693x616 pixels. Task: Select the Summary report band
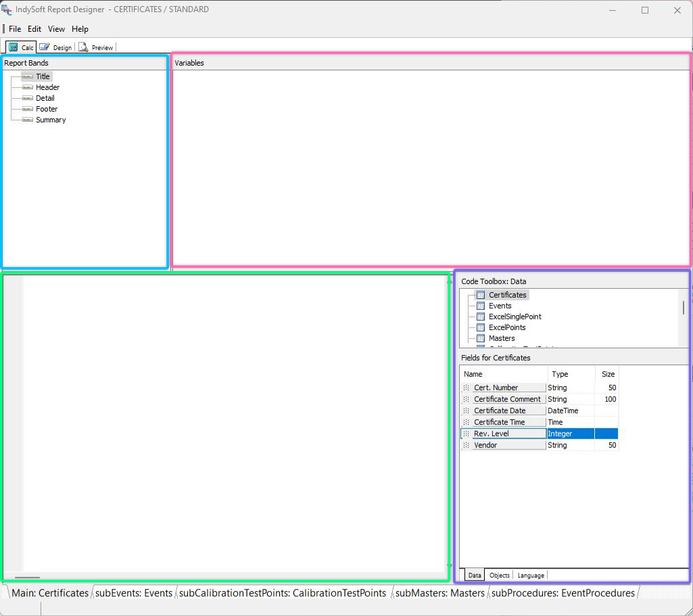click(x=51, y=120)
